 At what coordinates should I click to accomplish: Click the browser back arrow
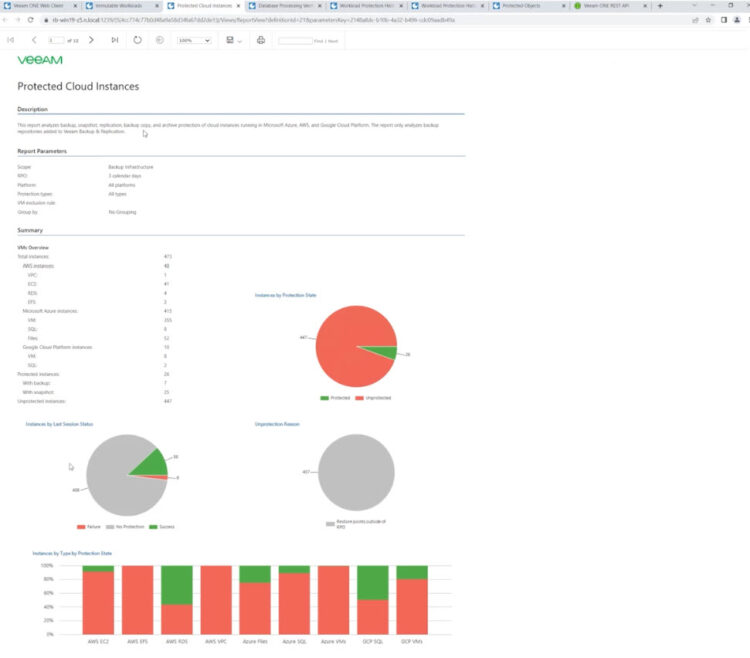pos(5,20)
